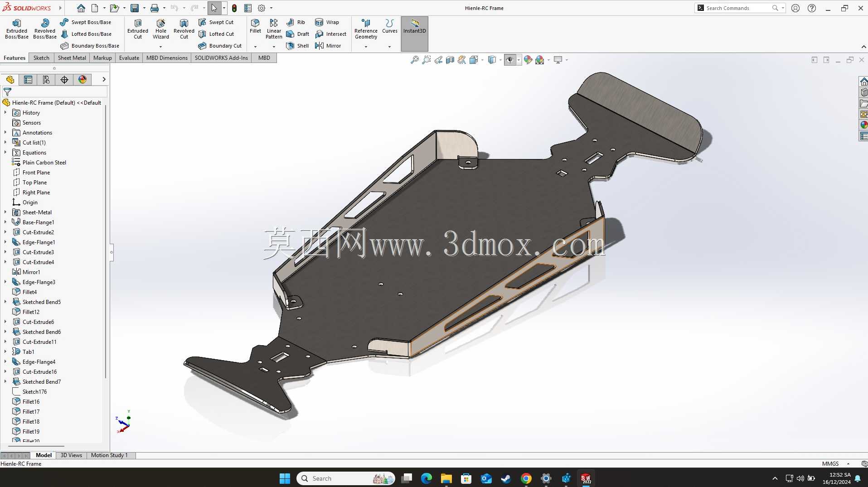Open the Windows Start menu

pos(285,478)
